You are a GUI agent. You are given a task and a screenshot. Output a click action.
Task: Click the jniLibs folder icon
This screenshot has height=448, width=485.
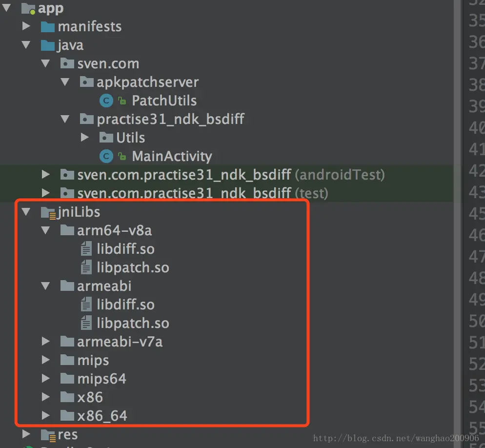(48, 213)
